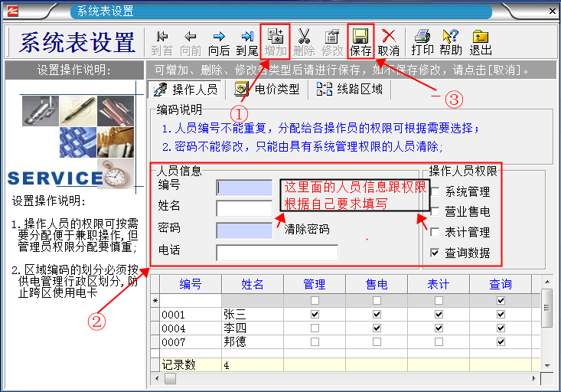The height and width of the screenshot is (392, 561).
Task: Enable the 系统管理 permission checkbox
Action: (435, 192)
